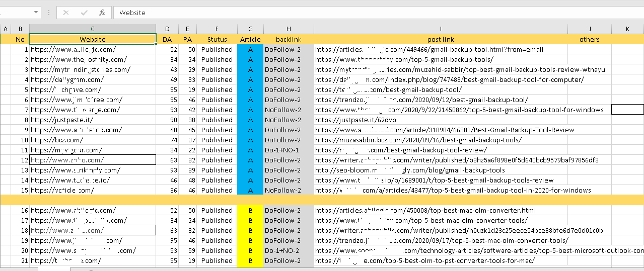Select the PA value 48 in row 14

(187, 180)
